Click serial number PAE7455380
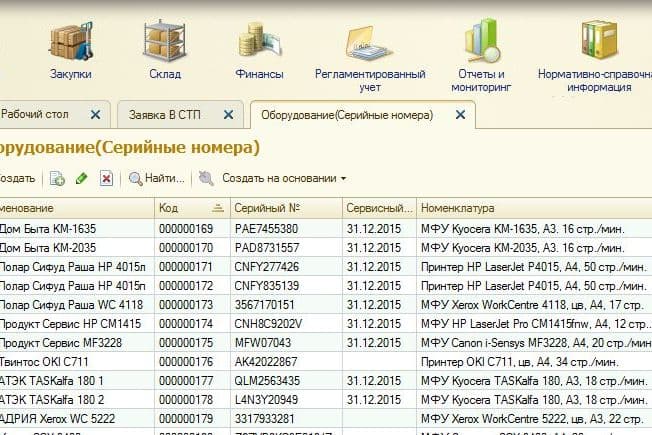The image size is (652, 435). tap(266, 229)
